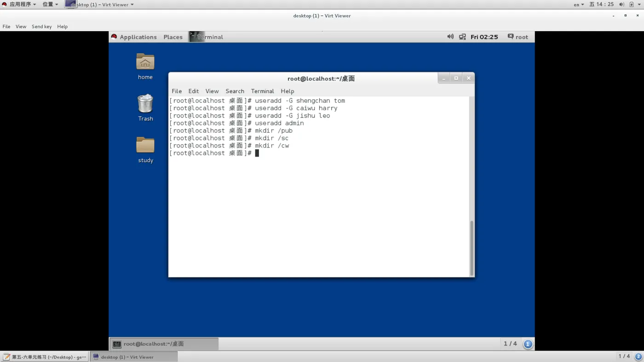
Task: Open the Terminal window View menu
Action: point(212,91)
